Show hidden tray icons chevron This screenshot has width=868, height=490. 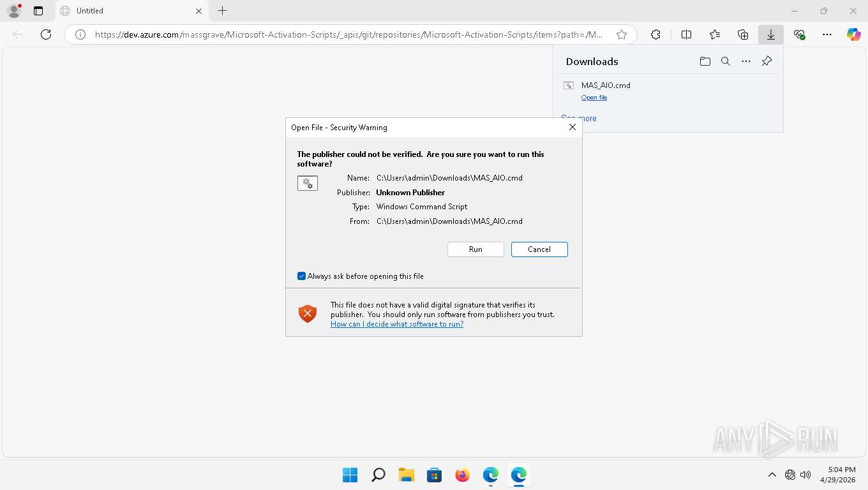coord(772,475)
